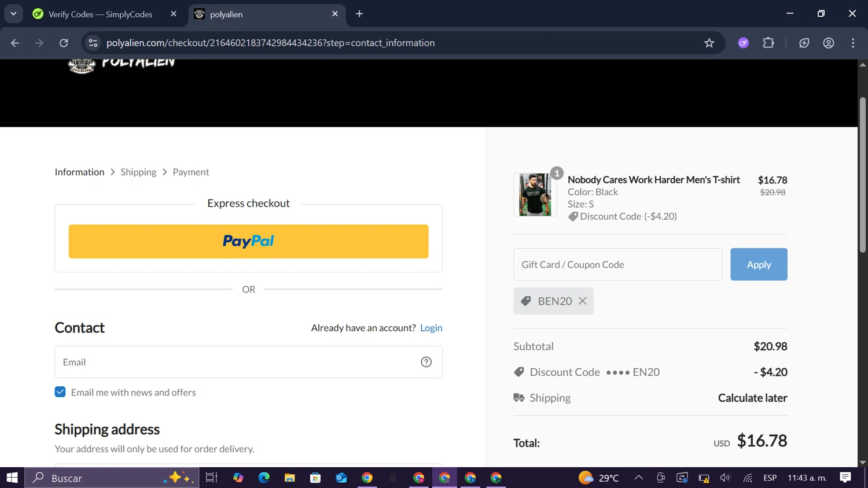Click the Discount Code tag icon in summary
Image resolution: width=868 pixels, height=488 pixels.
pos(519,372)
